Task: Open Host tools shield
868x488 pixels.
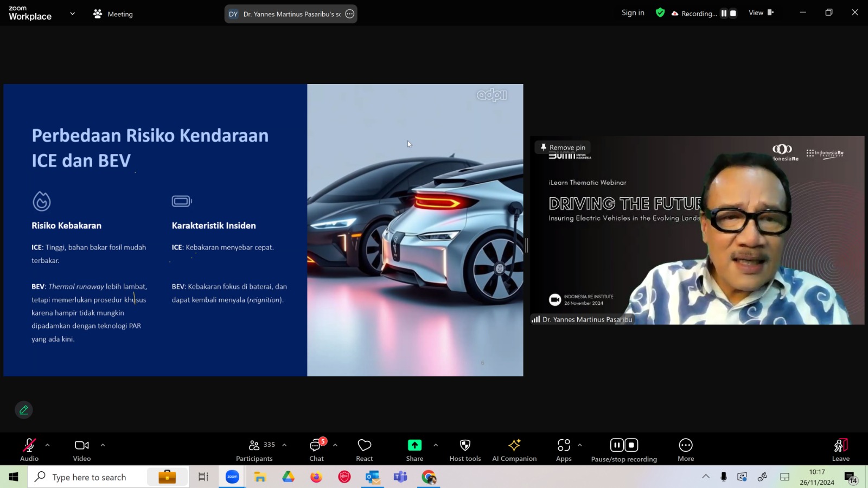Action: point(465,450)
